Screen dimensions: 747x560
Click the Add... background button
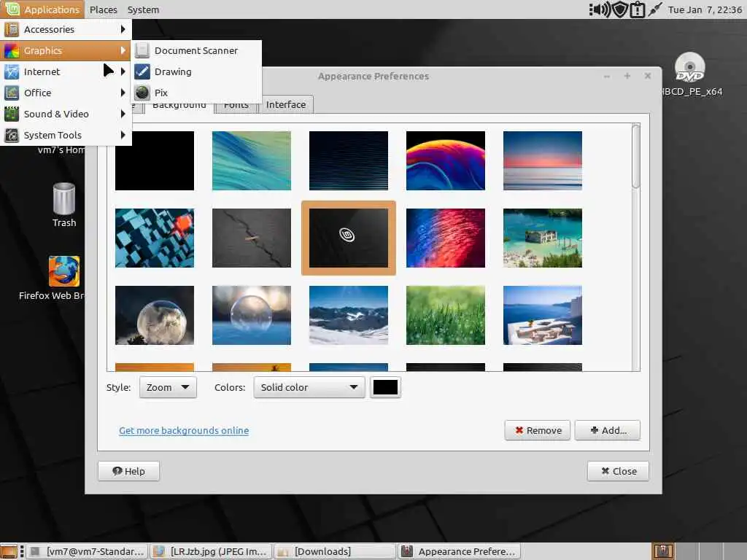click(x=608, y=430)
